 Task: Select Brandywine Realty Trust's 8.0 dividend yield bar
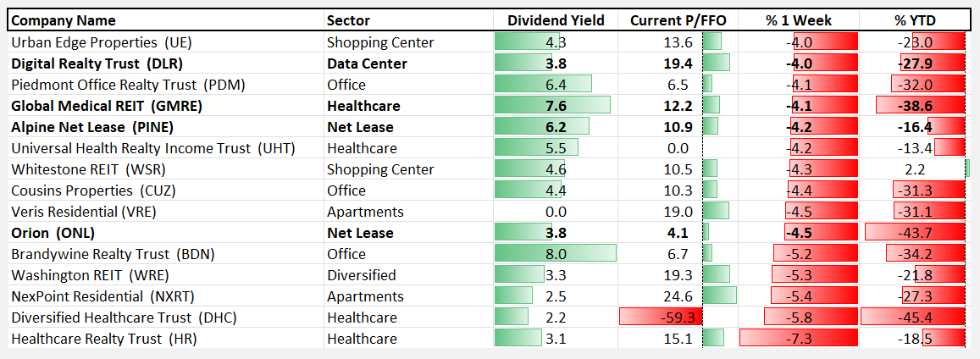(x=556, y=254)
